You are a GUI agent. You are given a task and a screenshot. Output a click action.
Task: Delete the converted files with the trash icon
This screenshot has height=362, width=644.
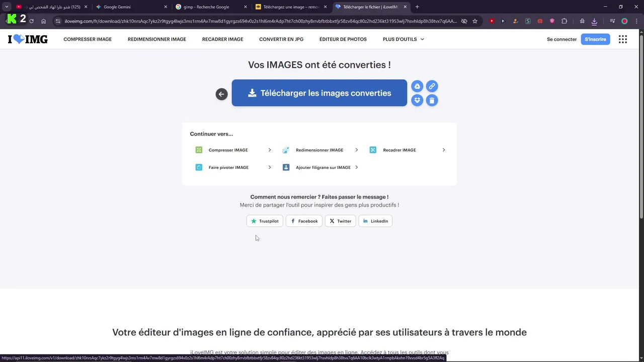[x=432, y=101]
